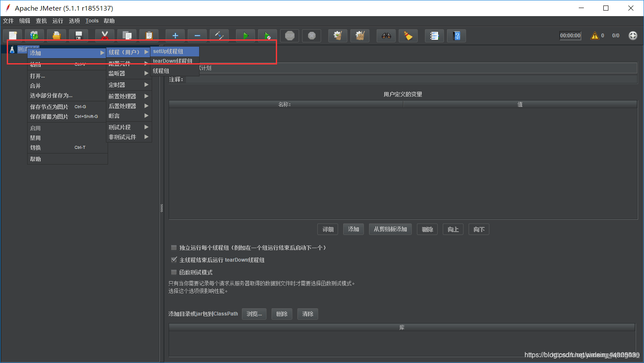The width and height of the screenshot is (644, 363).
Task: Open the Templates icon in toolbar
Action: tap(34, 36)
